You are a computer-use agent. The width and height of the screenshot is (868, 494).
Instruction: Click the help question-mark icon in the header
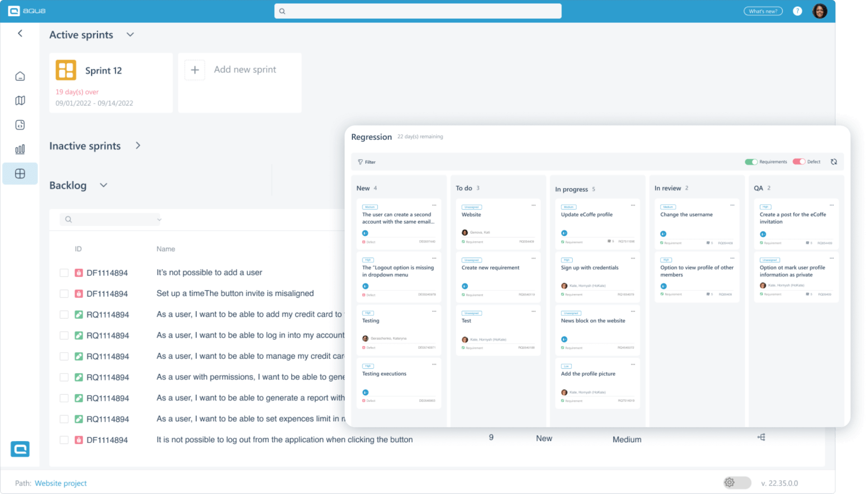[797, 11]
